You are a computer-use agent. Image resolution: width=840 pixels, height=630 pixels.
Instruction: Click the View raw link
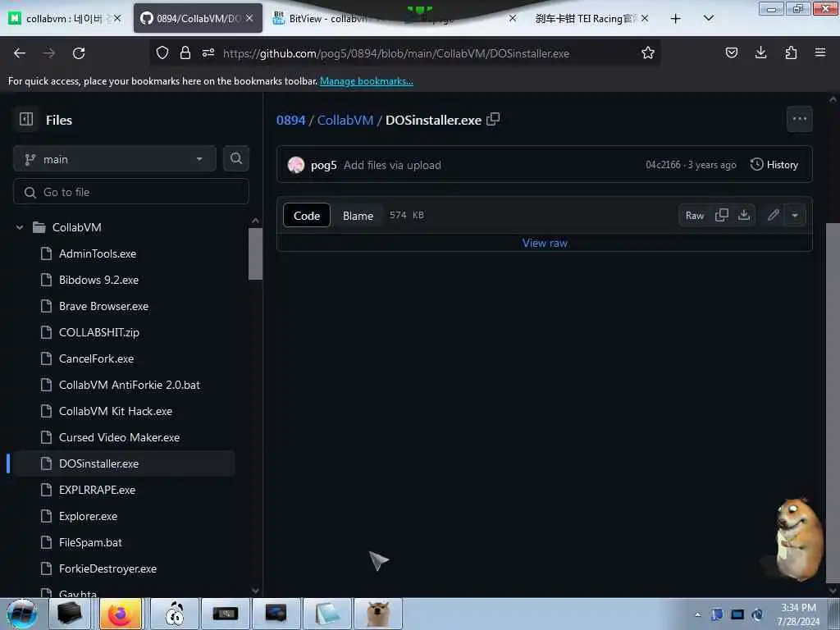tap(545, 243)
